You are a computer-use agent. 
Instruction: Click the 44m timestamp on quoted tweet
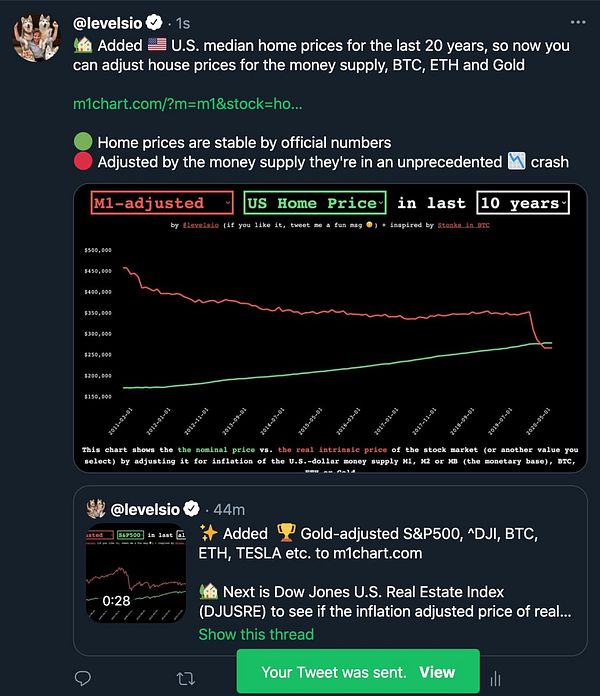click(x=230, y=509)
